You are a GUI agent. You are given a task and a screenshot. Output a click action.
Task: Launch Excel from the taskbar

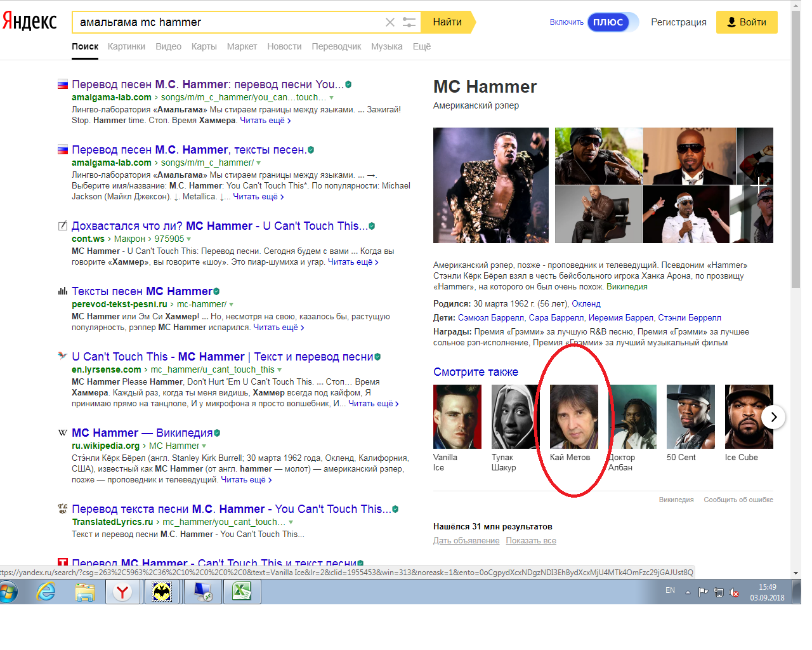pyautogui.click(x=241, y=592)
